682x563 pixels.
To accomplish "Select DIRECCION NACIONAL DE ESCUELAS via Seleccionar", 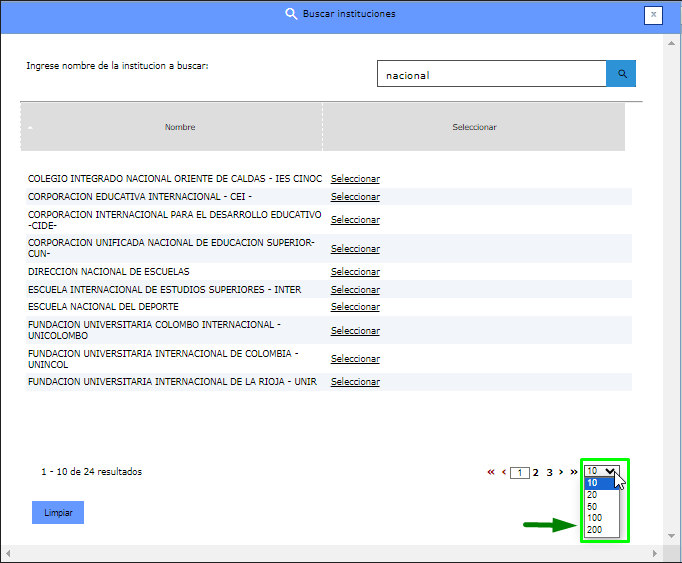I will tap(355, 272).
